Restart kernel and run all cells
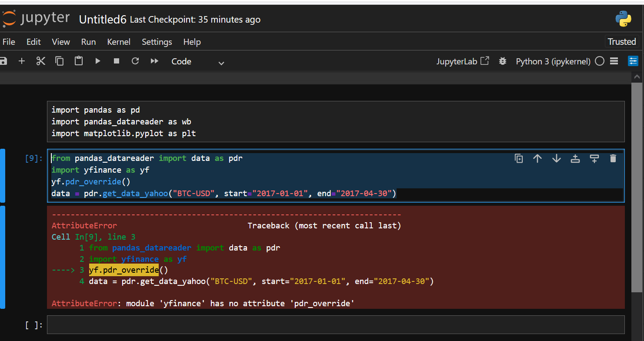This screenshot has width=644, height=341. click(x=154, y=61)
